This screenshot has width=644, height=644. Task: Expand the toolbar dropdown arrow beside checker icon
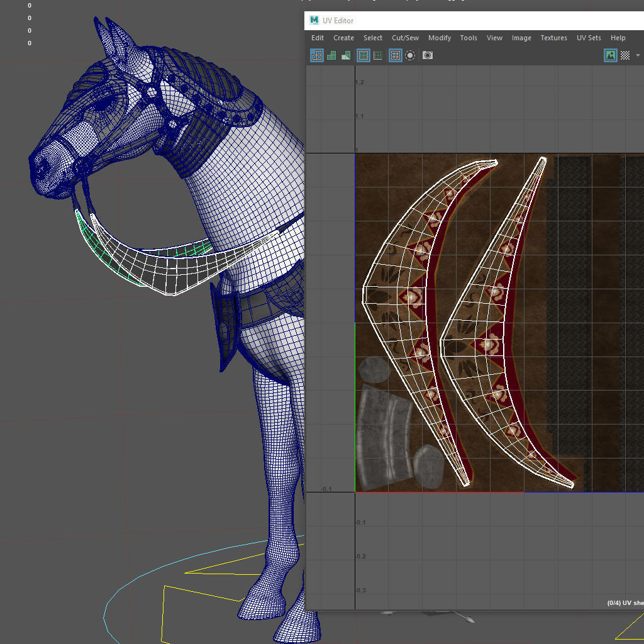pyautogui.click(x=638, y=55)
